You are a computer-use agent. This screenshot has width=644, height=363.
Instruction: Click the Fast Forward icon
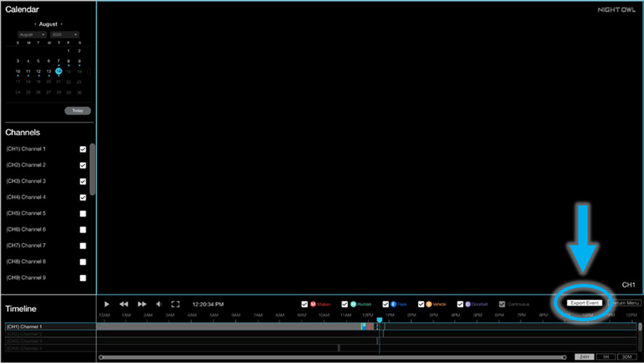click(142, 304)
